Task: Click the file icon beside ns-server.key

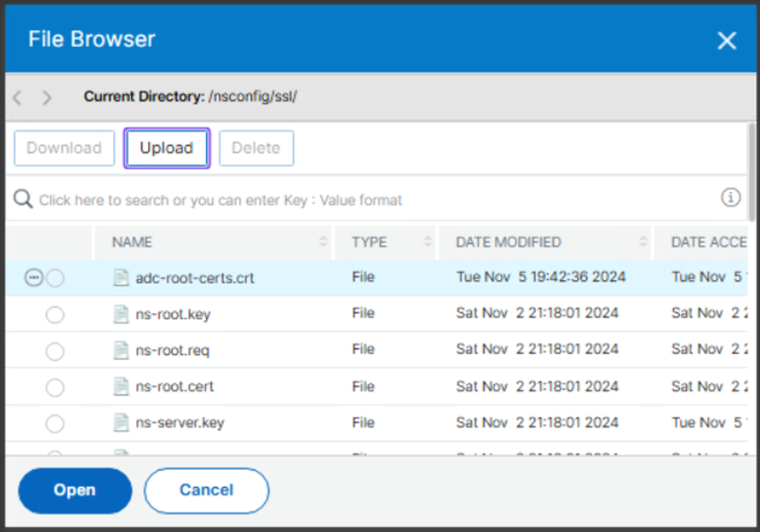Action: tap(120, 423)
